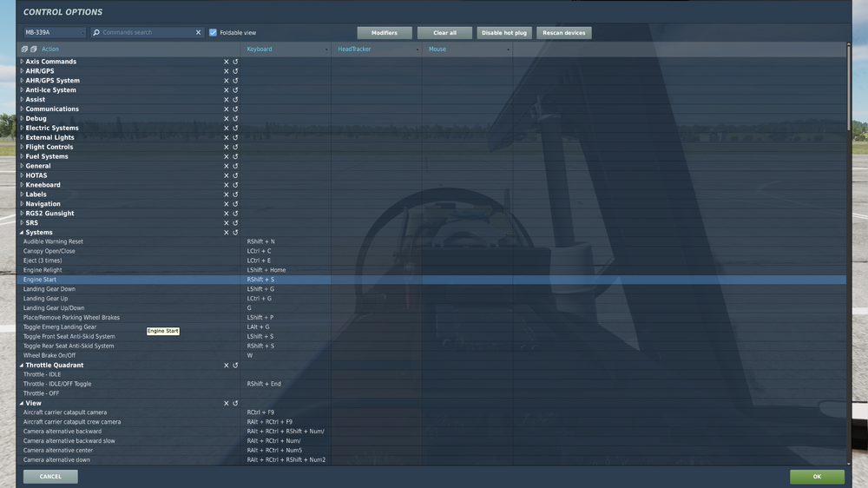
Task: Select Wheel Brake On/Off action
Action: 49,356
